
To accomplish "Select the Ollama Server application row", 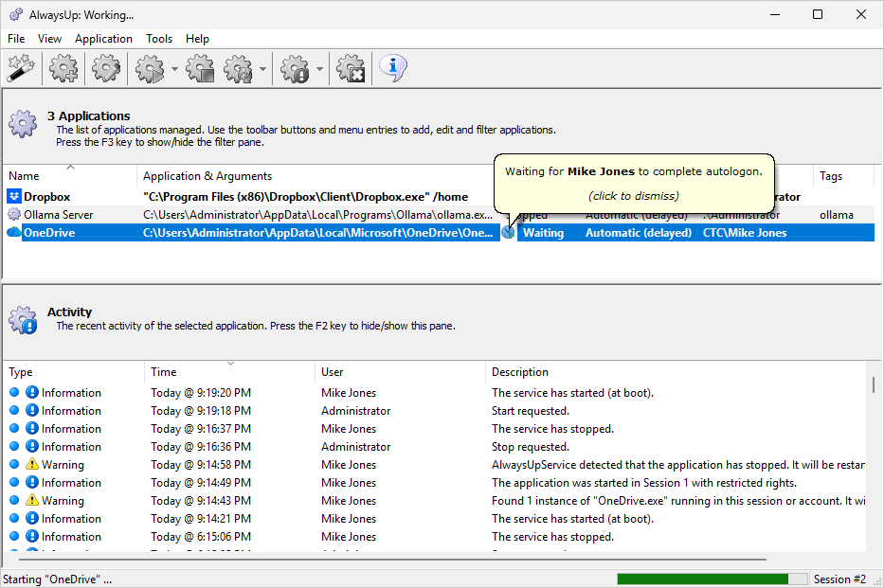I will coord(59,215).
